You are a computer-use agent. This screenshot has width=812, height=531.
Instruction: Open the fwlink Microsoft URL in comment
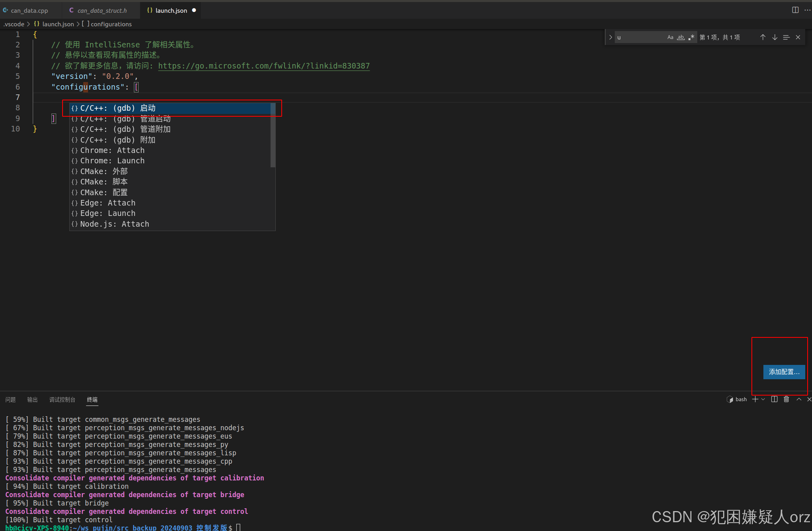[264, 66]
